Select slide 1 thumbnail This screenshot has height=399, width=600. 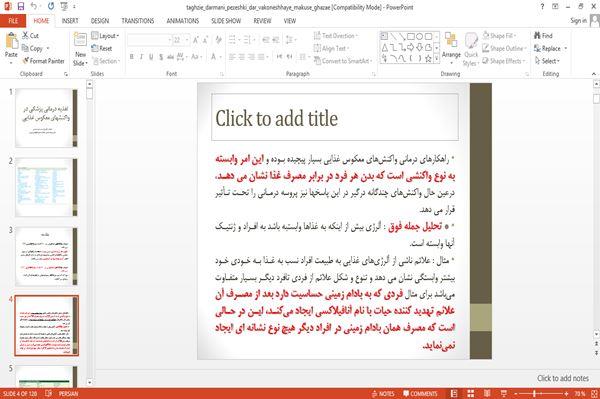[x=46, y=118]
